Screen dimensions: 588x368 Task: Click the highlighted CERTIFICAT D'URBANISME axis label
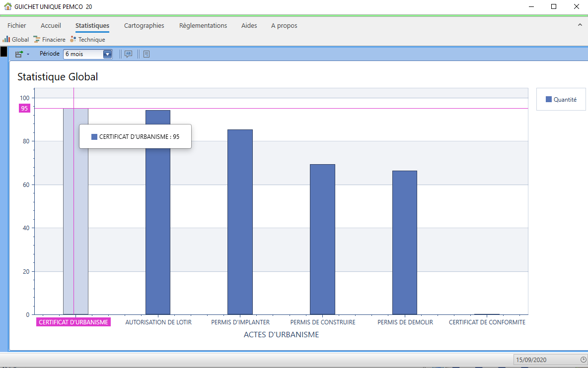73,322
